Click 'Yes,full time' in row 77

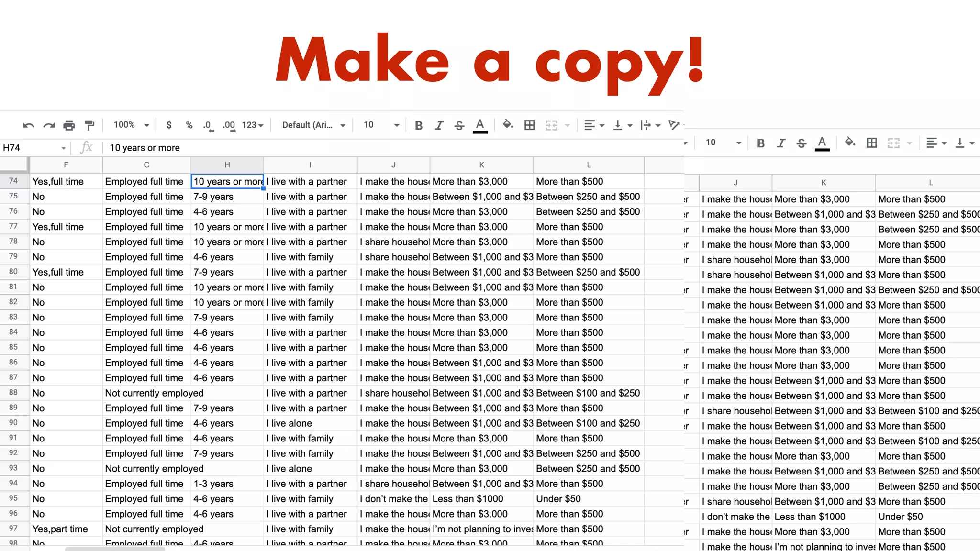click(58, 227)
